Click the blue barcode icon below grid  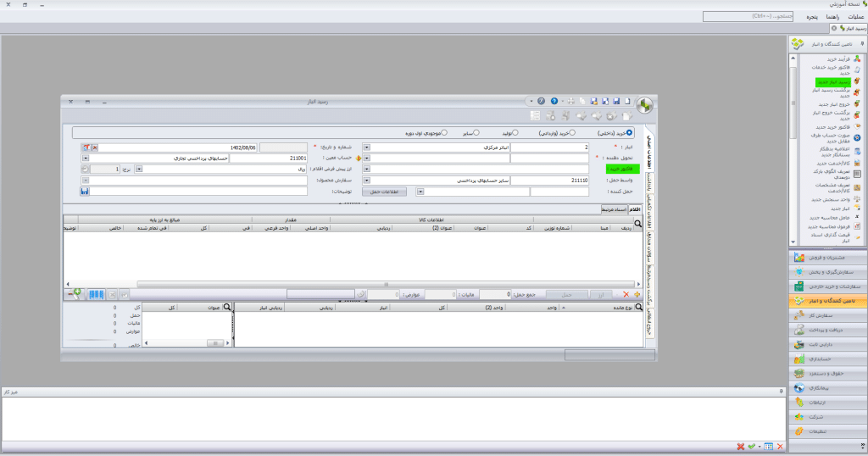pos(97,294)
